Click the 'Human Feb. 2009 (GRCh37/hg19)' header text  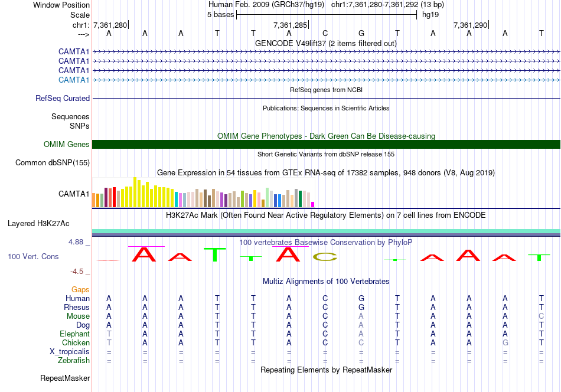click(x=266, y=5)
